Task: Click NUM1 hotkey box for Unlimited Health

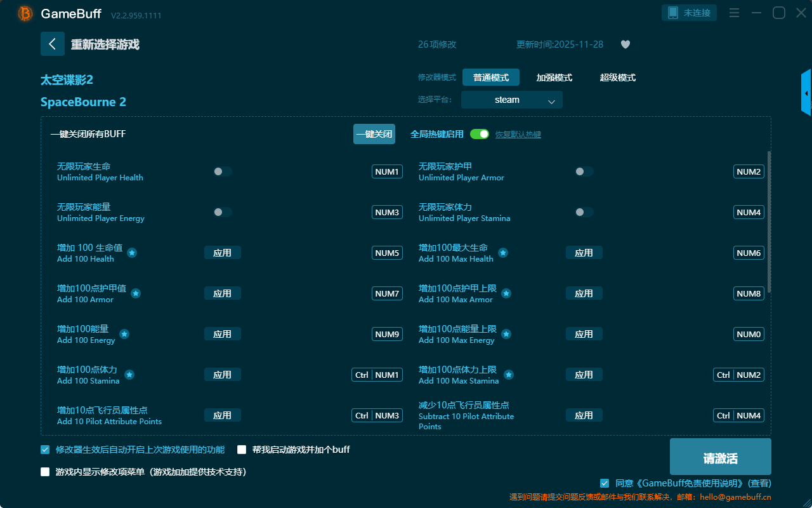Action: (x=387, y=171)
